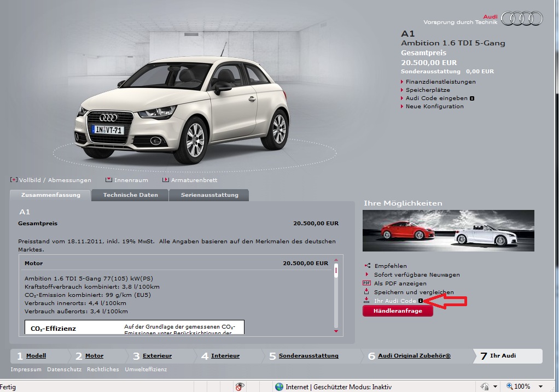Viewport: 559px width, 392px height.
Task: Go to step 6 Audi Original Zubehör
Action: (414, 356)
